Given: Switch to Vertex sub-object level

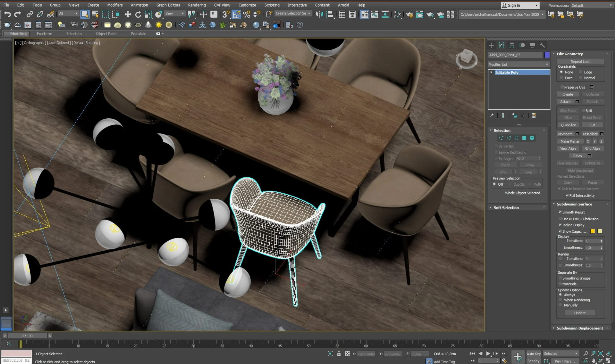Looking at the screenshot, I should point(501,138).
